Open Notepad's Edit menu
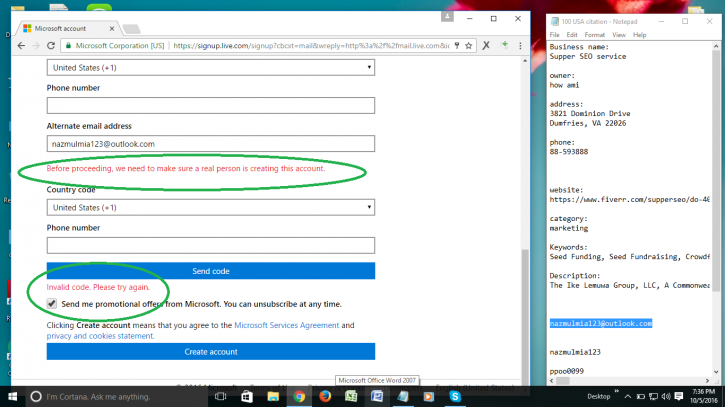This screenshot has height=407, width=725. (x=572, y=35)
